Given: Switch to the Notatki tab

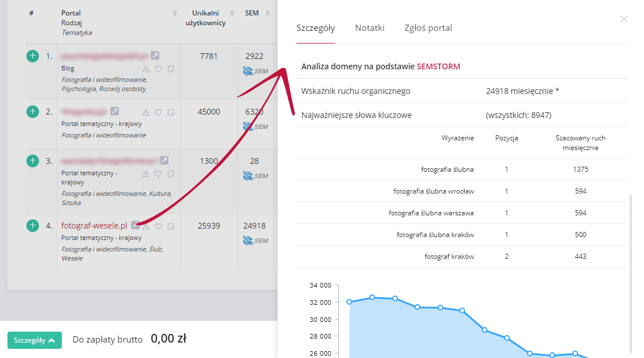Looking at the screenshot, I should click(370, 28).
